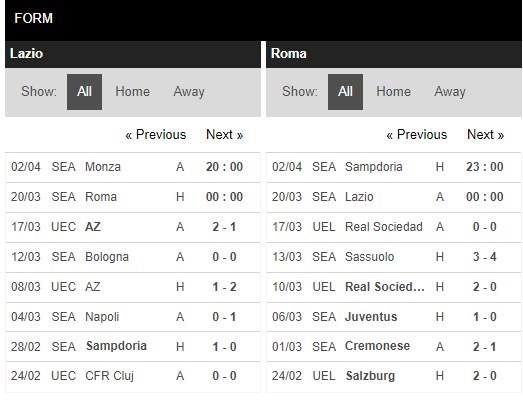Screen dimensions: 523x403
Task: Select the All tab under Lazio
Action: 84,92
